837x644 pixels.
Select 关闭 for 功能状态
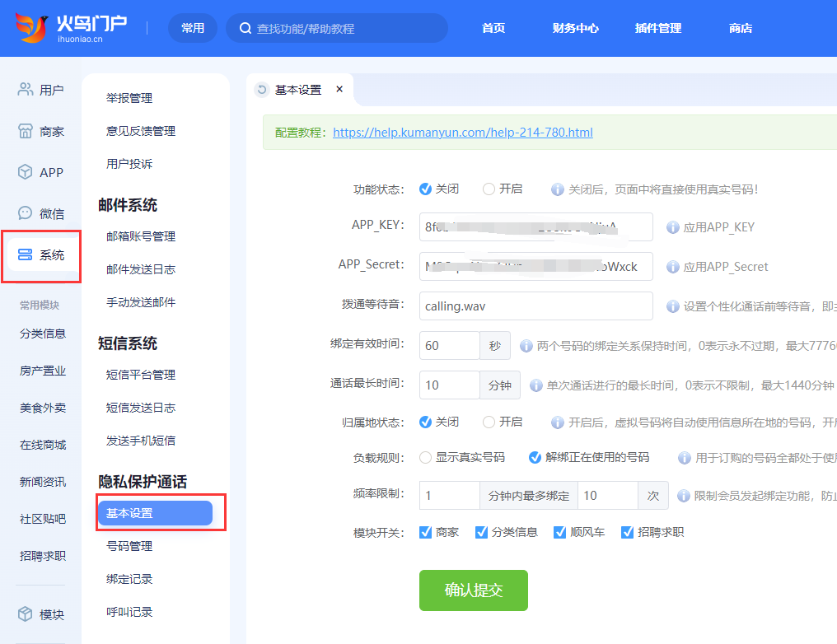(425, 189)
